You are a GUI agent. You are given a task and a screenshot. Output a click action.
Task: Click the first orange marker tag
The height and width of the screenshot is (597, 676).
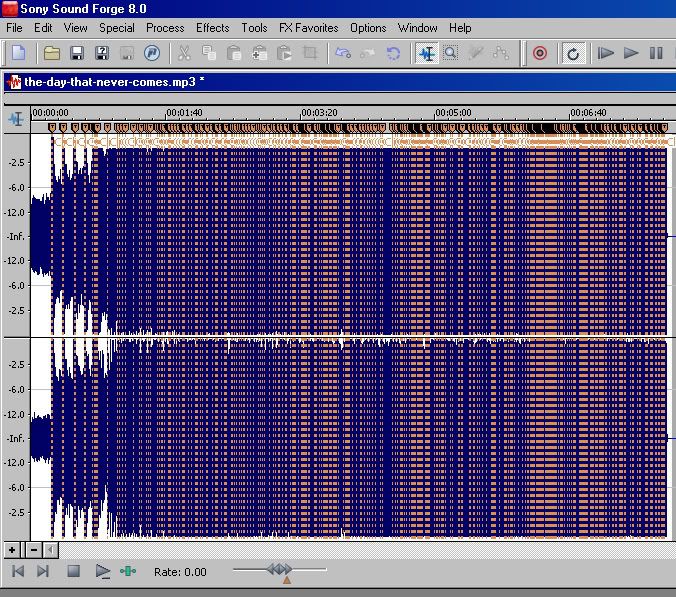point(52,128)
